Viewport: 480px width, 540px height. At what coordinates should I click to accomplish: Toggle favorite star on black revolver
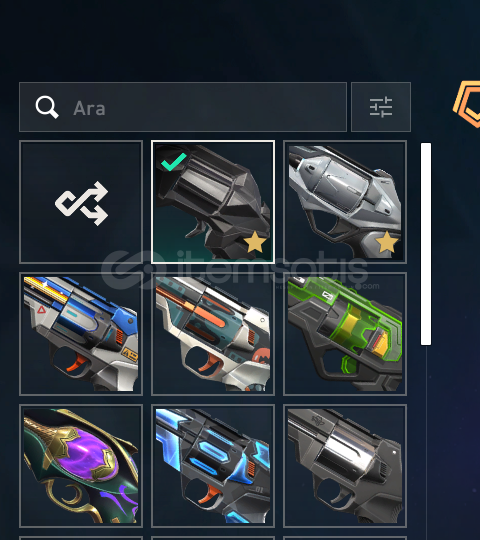[x=255, y=242]
